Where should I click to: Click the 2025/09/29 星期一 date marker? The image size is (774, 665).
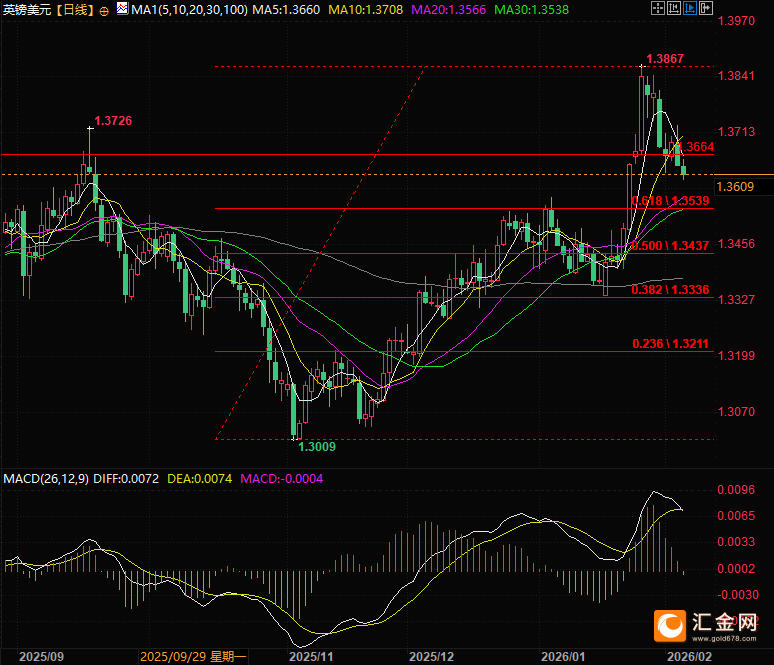point(193,657)
